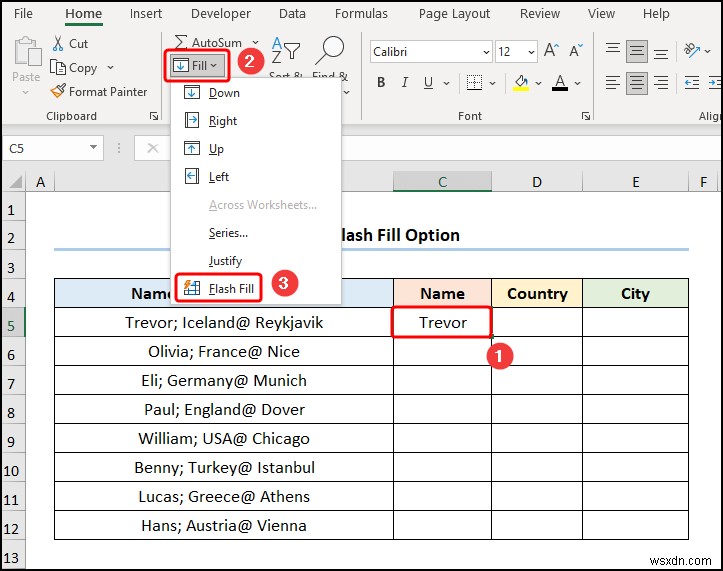Click Select All corner triangle
The height and width of the screenshot is (571, 723).
16,182
